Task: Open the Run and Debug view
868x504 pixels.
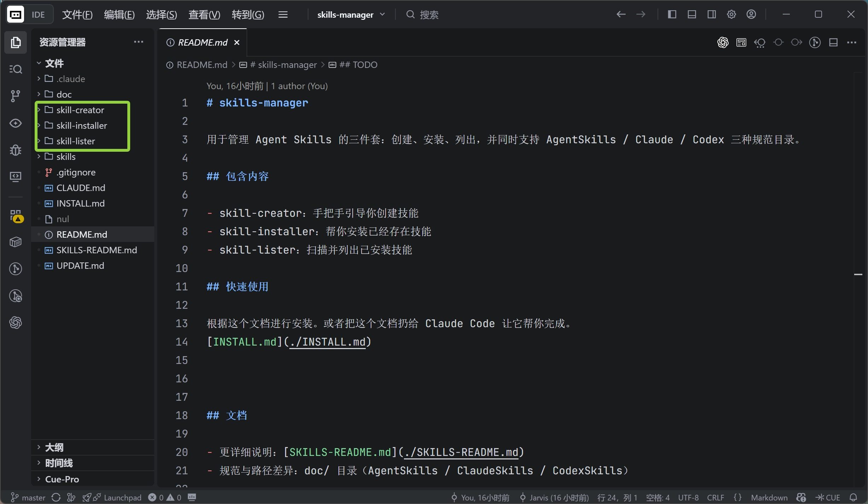Action: pyautogui.click(x=15, y=150)
